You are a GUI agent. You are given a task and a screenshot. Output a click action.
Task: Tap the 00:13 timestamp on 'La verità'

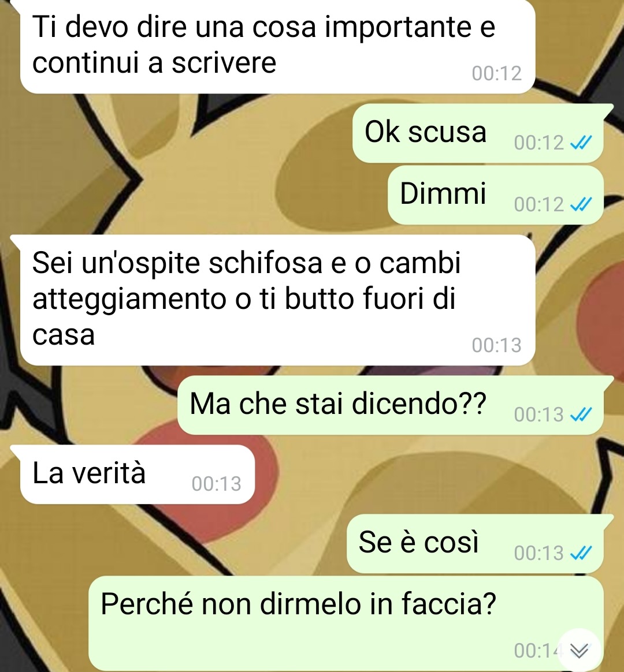217,483
